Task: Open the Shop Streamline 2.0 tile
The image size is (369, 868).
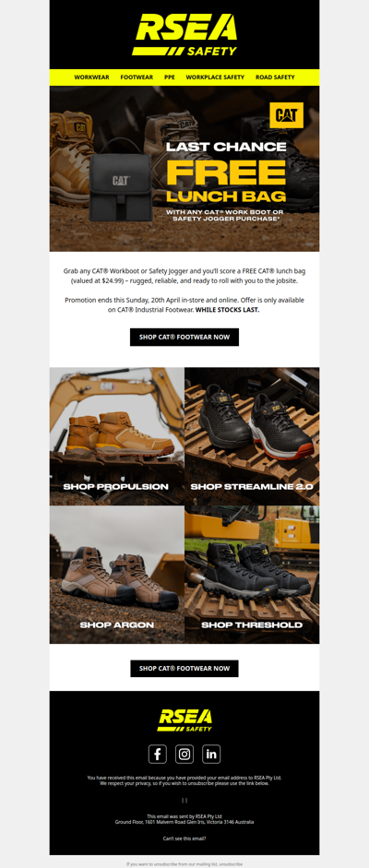Action: click(252, 436)
